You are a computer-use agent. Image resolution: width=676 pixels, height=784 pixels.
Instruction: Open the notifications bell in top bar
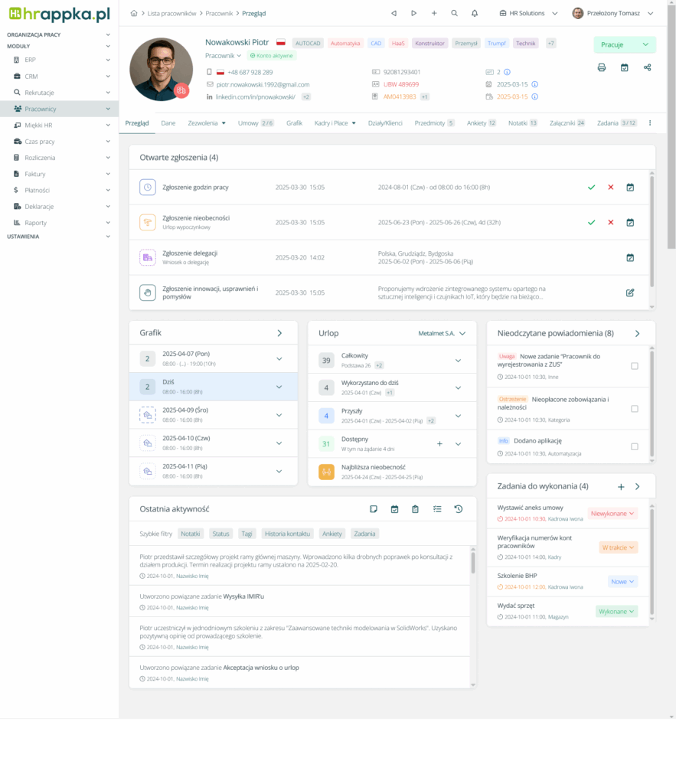475,13
